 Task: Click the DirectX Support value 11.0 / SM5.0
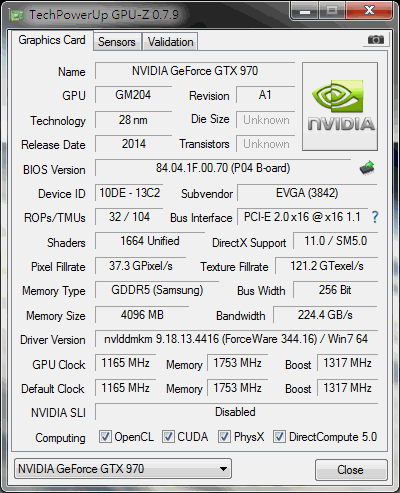pos(335,241)
